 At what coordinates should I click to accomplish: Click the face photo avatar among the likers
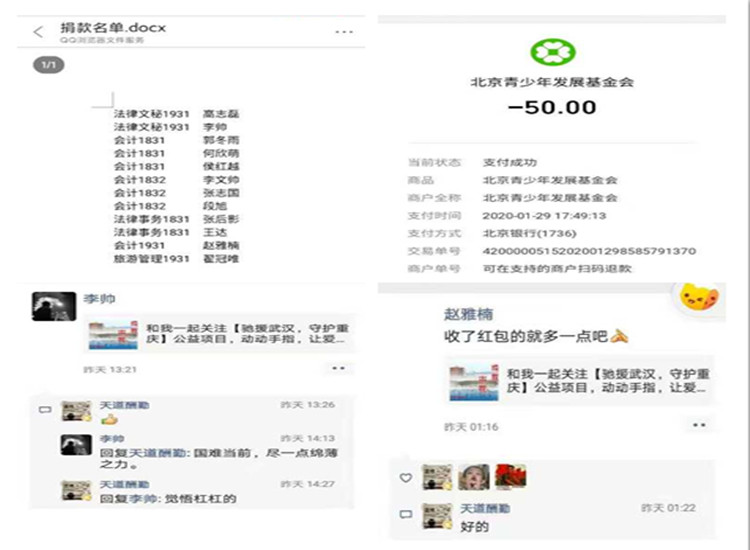point(474,477)
